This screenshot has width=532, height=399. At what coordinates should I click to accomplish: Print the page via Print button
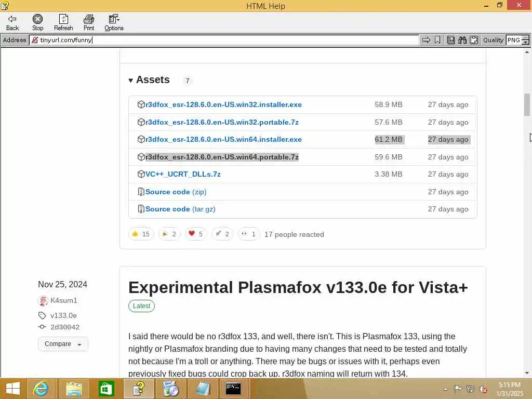coord(89,23)
